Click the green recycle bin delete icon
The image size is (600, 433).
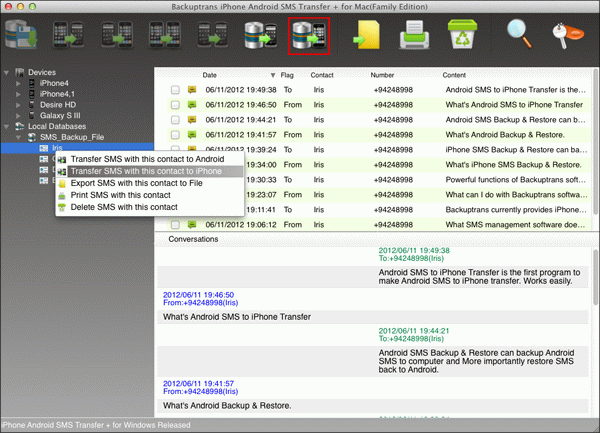[465, 37]
